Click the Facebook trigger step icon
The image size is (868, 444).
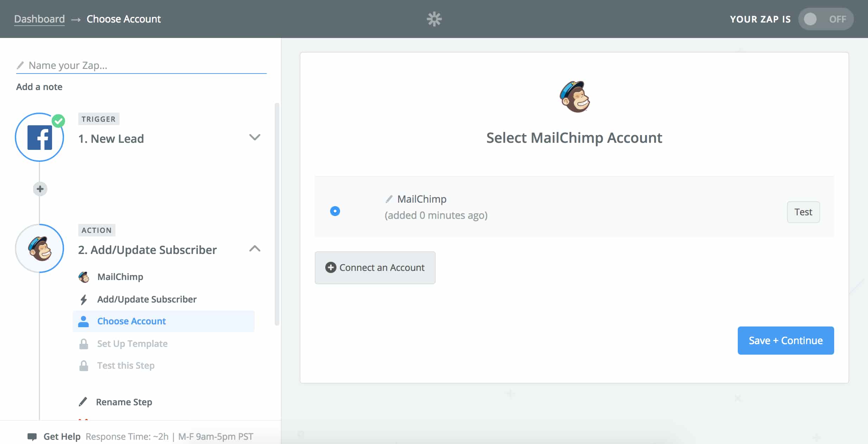coord(39,137)
